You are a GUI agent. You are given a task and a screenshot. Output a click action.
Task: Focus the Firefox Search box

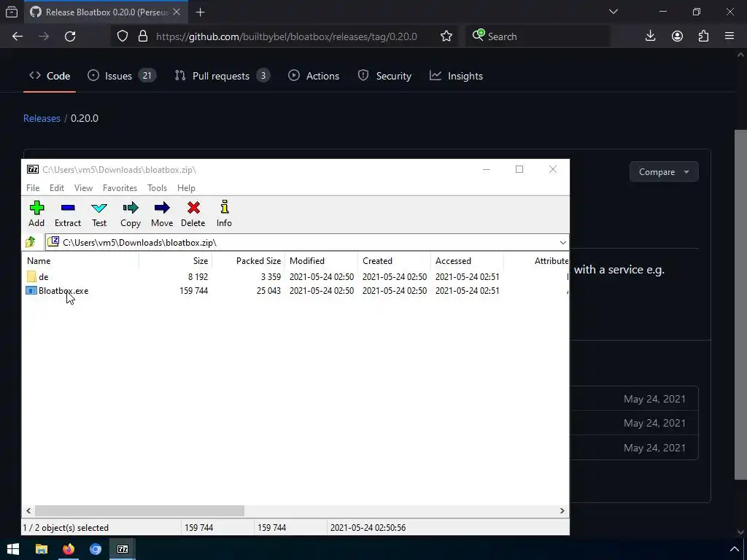tap(538, 36)
